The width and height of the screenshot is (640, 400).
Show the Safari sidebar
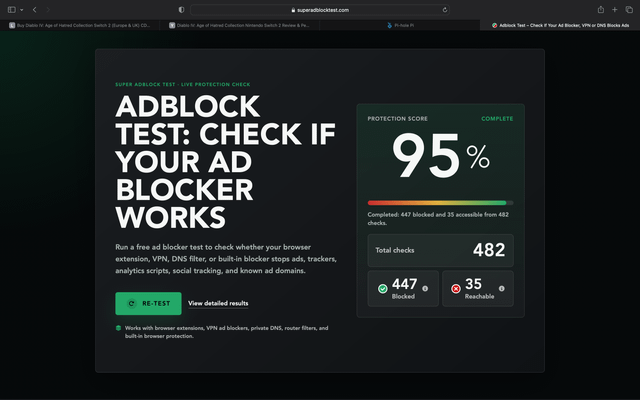pos(12,10)
